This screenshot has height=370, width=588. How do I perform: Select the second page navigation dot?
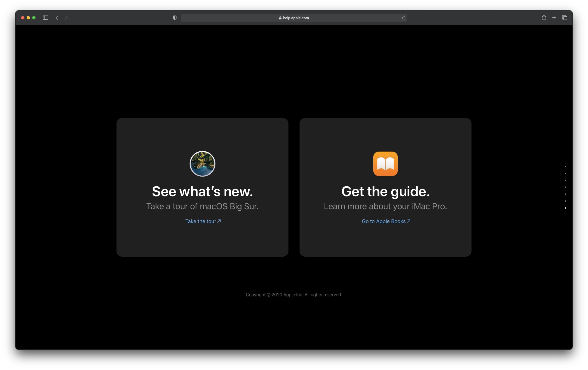[566, 173]
